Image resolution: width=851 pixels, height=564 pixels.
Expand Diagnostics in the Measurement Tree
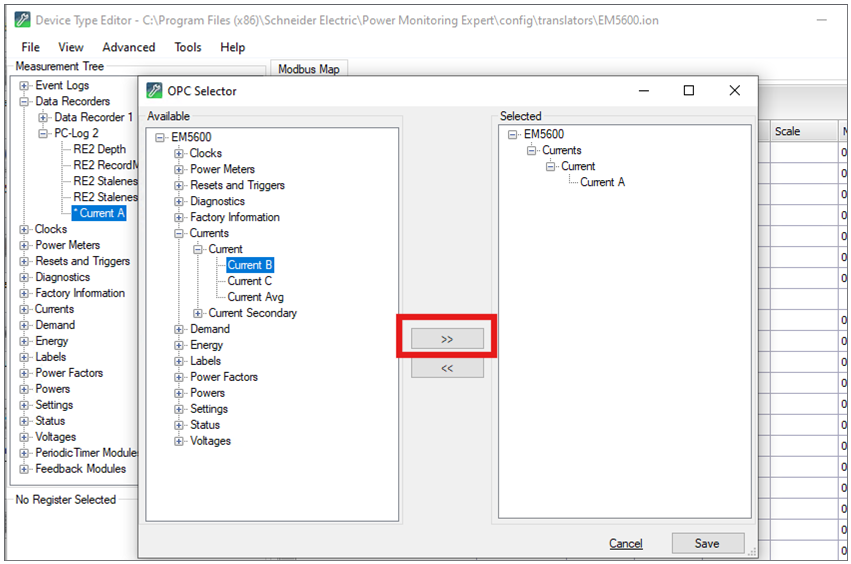point(24,277)
